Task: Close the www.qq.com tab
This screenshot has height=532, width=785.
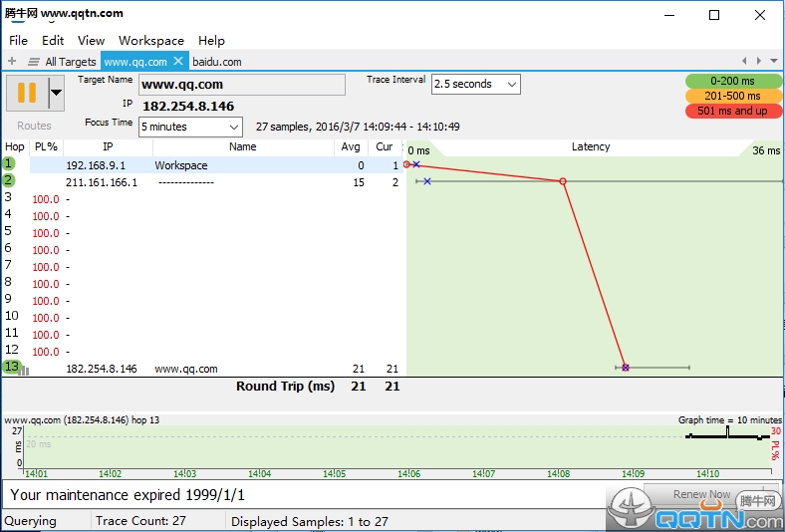Action: (x=178, y=61)
